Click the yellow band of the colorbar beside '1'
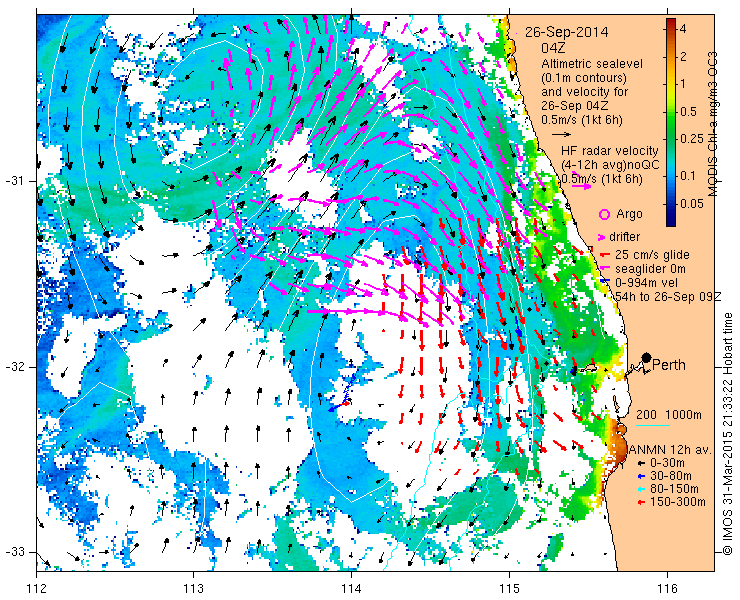 click(x=670, y=84)
